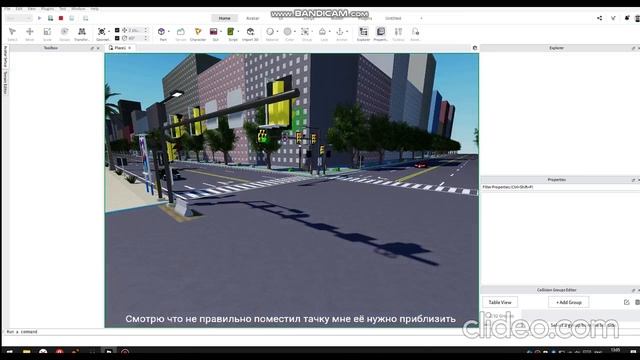Click the Script tool icon

point(231,32)
